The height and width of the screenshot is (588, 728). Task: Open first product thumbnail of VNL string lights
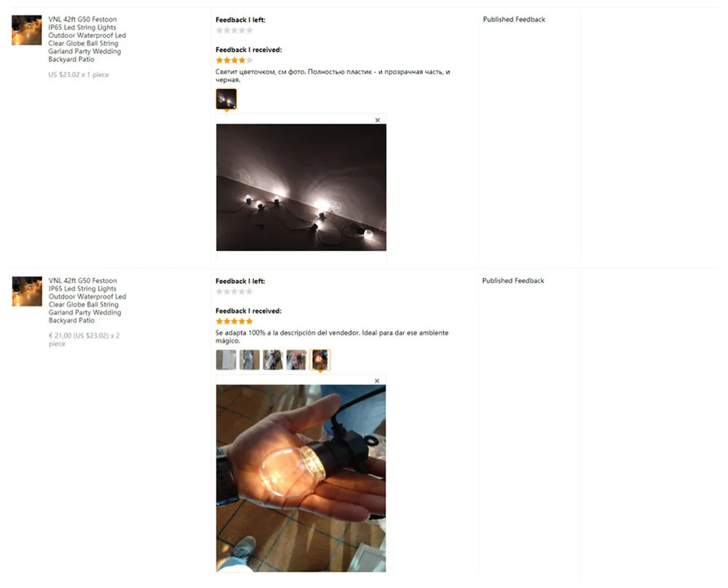[x=26, y=30]
